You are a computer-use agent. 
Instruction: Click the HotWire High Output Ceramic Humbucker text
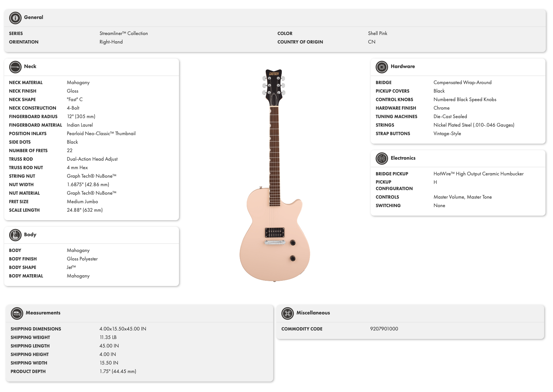[478, 174]
